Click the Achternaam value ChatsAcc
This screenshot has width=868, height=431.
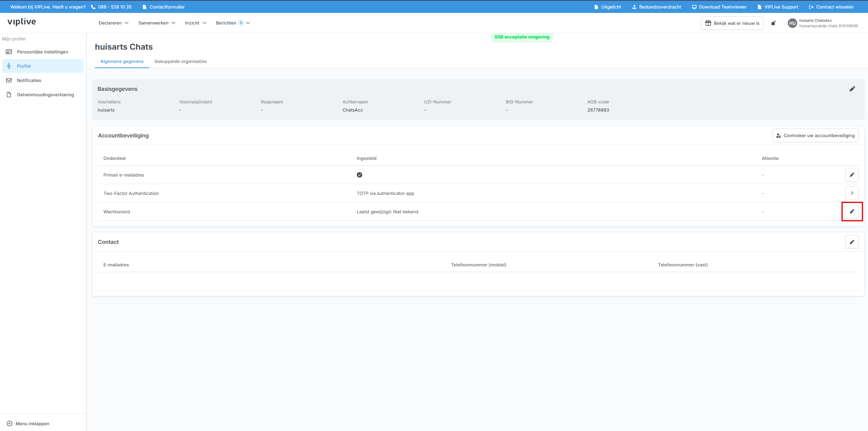point(352,110)
